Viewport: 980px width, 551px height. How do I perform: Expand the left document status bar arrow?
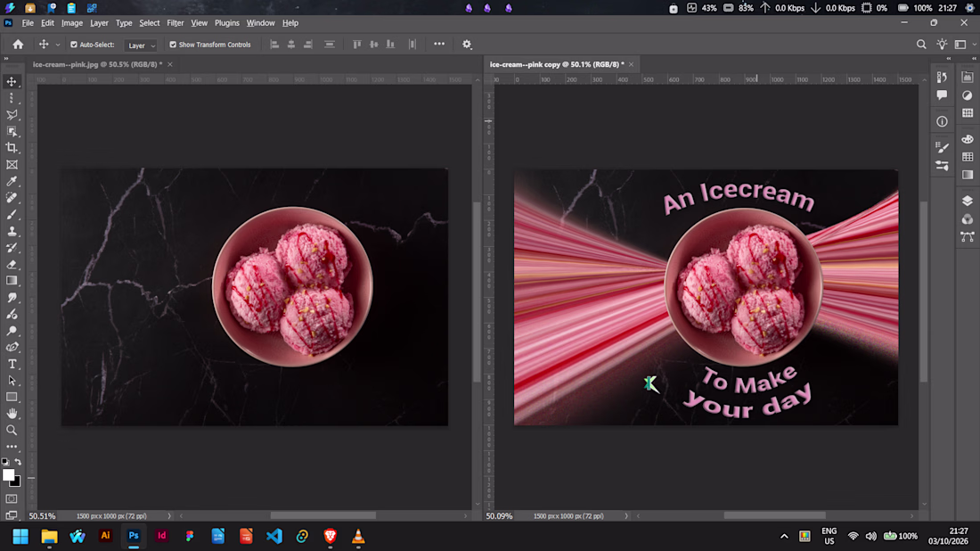pos(169,516)
